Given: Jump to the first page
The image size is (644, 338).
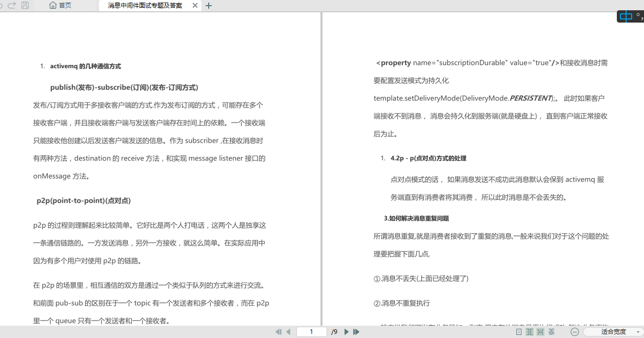Looking at the screenshot, I should pyautogui.click(x=278, y=332).
